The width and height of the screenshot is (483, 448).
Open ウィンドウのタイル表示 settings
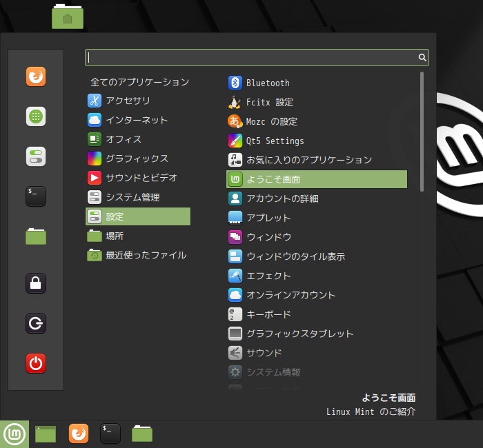tap(317, 256)
